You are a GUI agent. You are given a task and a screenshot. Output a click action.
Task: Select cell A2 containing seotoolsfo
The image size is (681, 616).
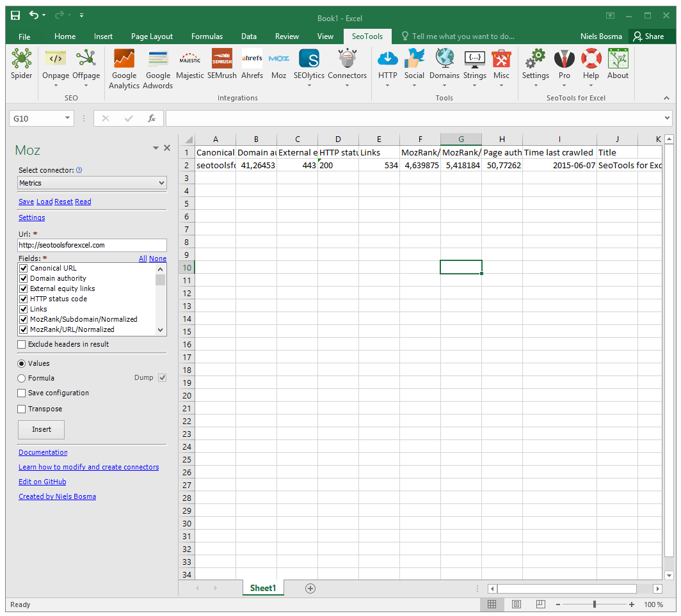pyautogui.click(x=215, y=165)
